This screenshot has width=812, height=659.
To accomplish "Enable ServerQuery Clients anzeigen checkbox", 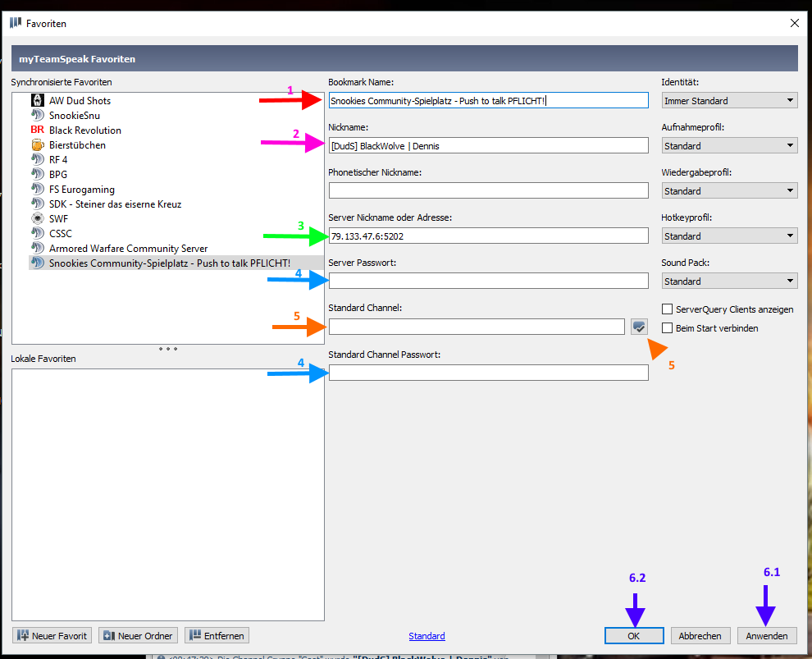I will pos(668,309).
